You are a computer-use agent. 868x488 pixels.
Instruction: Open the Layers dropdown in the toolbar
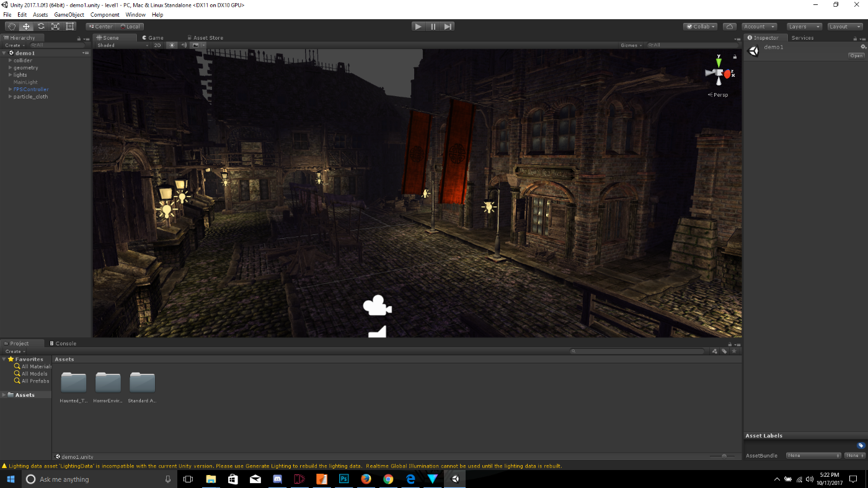click(804, 26)
